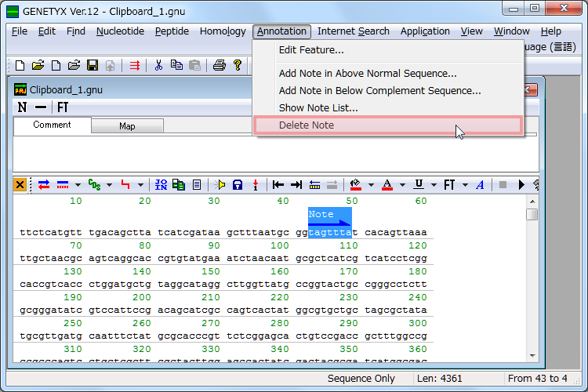Click the blue Note annotation label
Viewport: 588px width, 392px height.
click(329, 216)
